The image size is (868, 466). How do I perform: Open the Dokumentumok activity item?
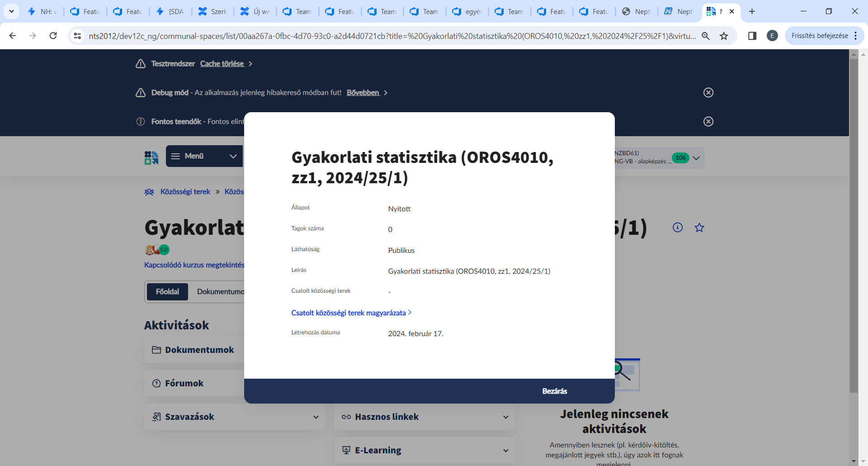tap(199, 350)
